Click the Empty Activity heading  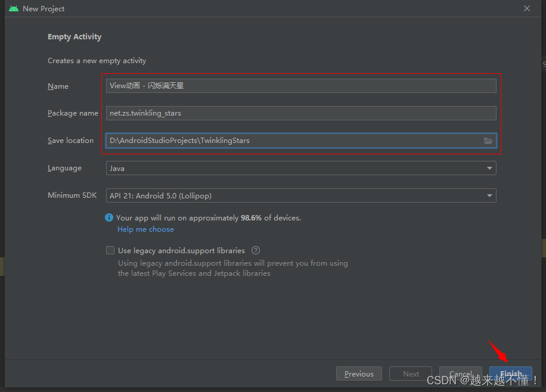point(75,37)
